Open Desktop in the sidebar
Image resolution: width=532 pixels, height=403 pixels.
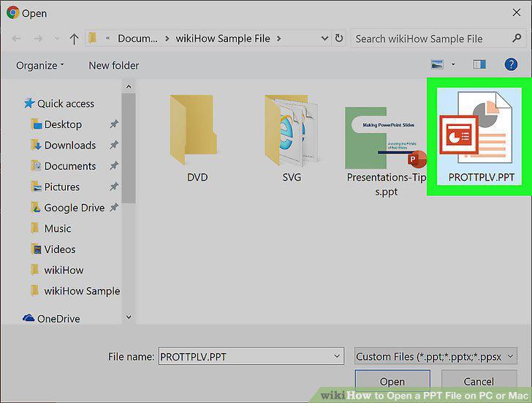(x=57, y=124)
